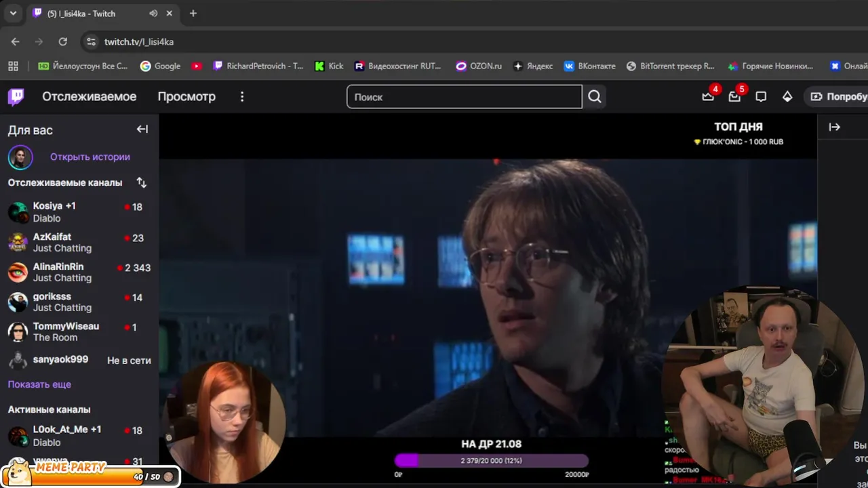
Task: Open the RichardPetrovich Twitch bookmark
Action: (x=258, y=66)
